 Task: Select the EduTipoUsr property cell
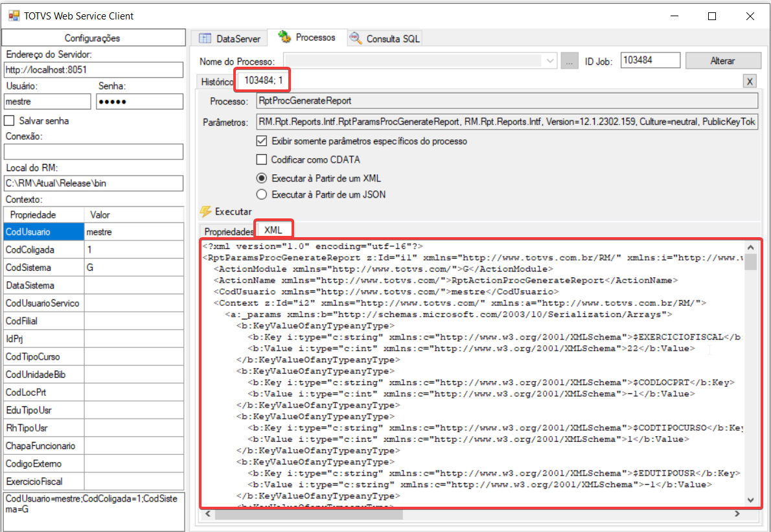coord(44,410)
